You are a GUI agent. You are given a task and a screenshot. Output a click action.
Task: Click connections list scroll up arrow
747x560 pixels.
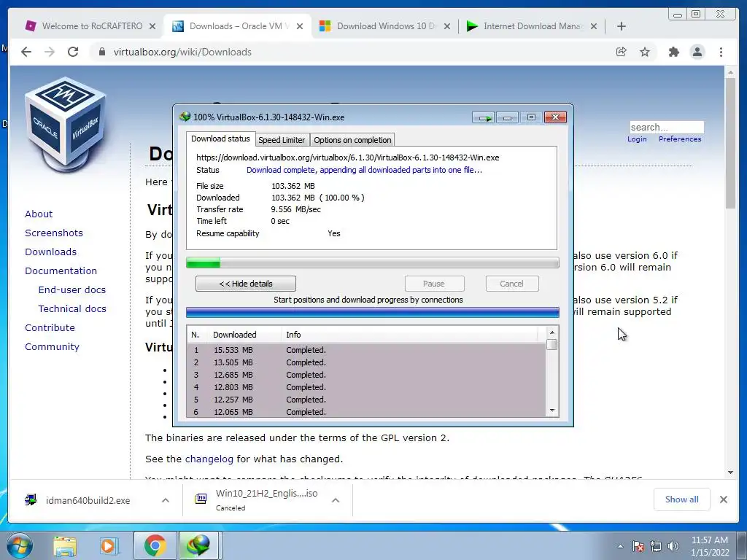coord(552,332)
